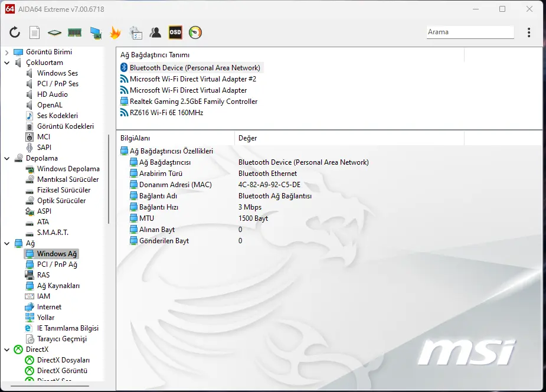Open CPU chip toolbar icon
The width and height of the screenshot is (546, 392).
(54, 32)
